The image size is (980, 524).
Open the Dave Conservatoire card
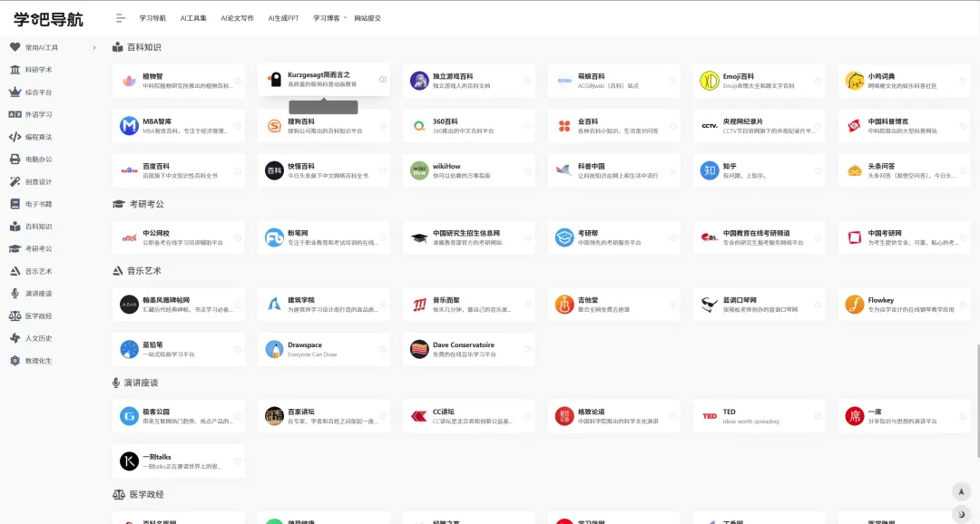click(469, 349)
